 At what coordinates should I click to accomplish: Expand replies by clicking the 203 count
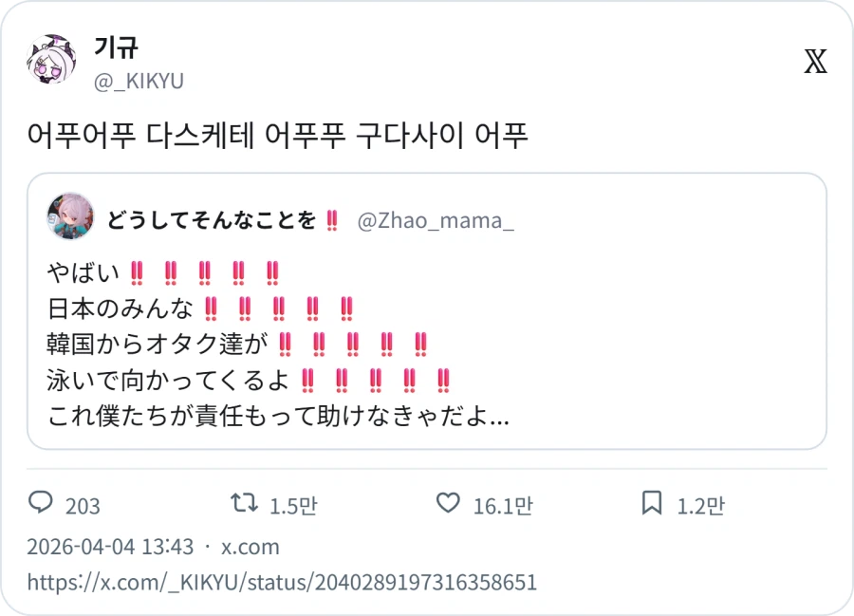pyautogui.click(x=83, y=507)
